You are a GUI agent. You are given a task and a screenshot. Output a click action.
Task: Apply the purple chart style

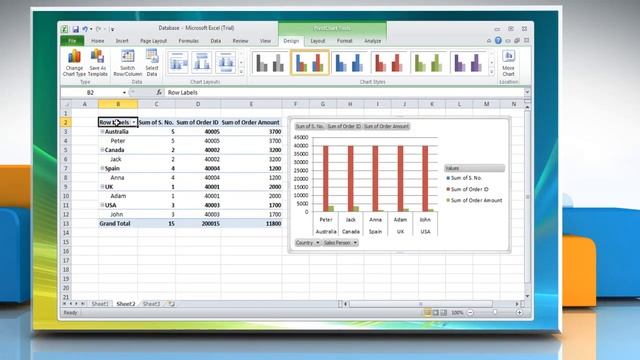[x=468, y=63]
